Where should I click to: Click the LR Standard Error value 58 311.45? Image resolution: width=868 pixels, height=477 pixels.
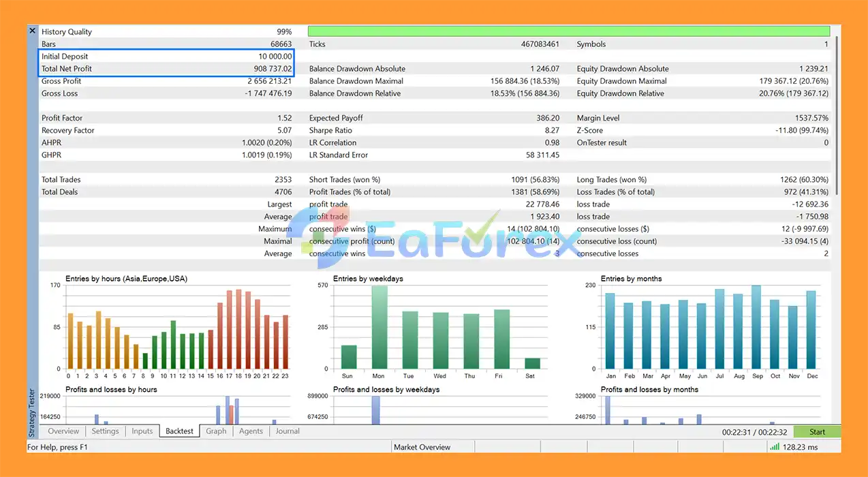pyautogui.click(x=543, y=155)
